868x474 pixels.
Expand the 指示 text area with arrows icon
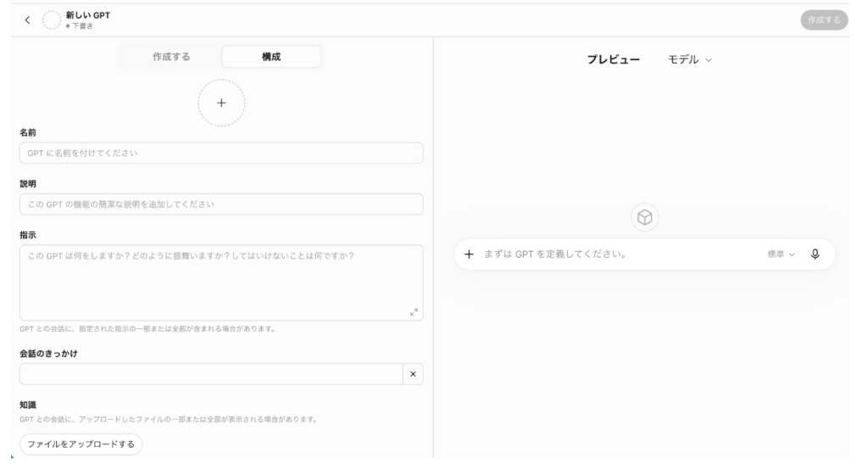(414, 312)
